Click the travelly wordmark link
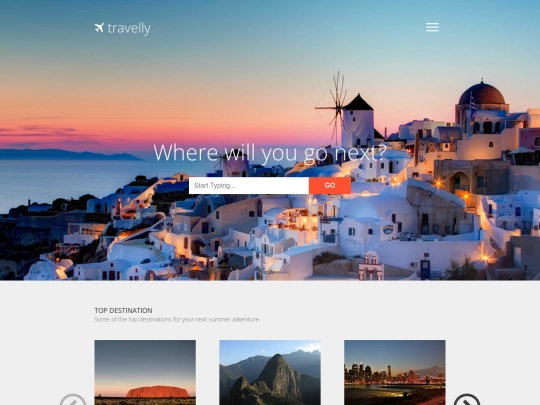 click(129, 28)
